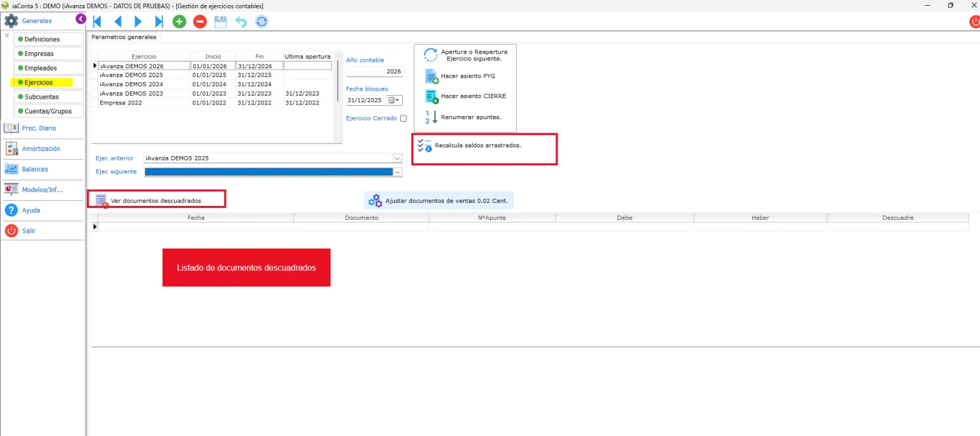The width and height of the screenshot is (980, 436).
Task: Click Inicio column header
Action: tap(213, 57)
